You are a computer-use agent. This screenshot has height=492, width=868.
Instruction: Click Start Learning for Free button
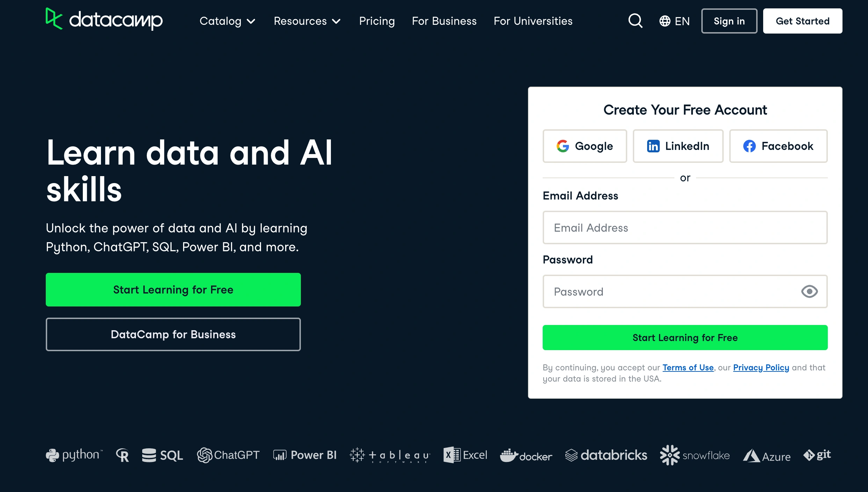(173, 289)
